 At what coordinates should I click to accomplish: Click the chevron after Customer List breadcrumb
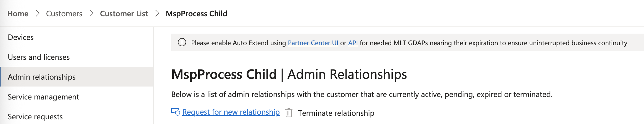[157, 14]
